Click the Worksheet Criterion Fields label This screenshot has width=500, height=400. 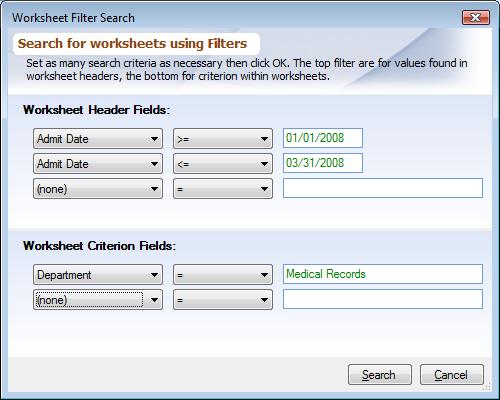coord(99,246)
